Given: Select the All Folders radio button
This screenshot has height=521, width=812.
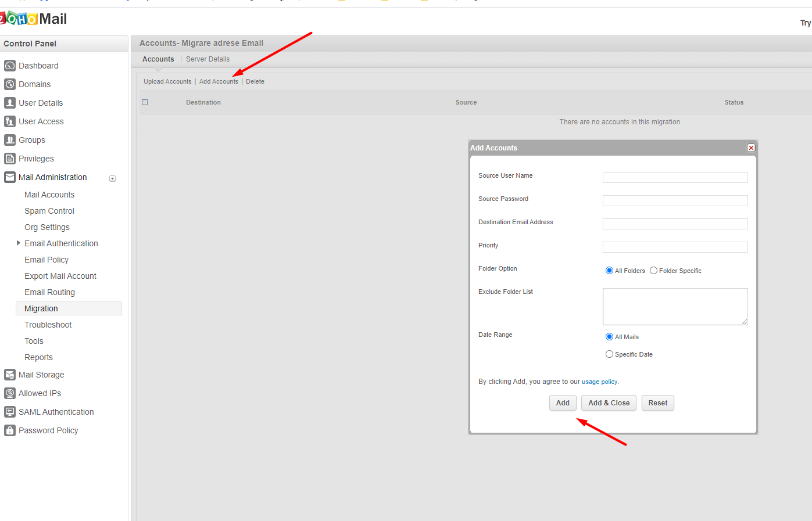Looking at the screenshot, I should [609, 271].
